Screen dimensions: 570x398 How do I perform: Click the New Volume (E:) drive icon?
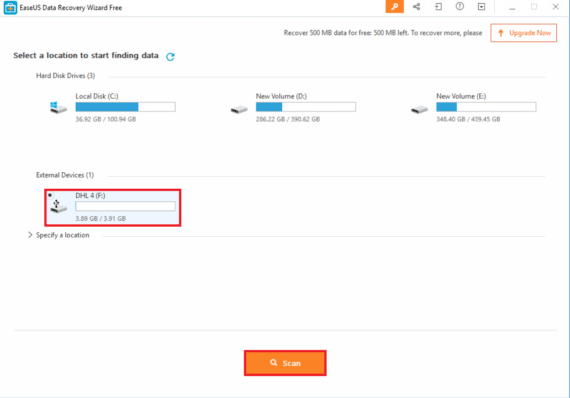point(419,109)
